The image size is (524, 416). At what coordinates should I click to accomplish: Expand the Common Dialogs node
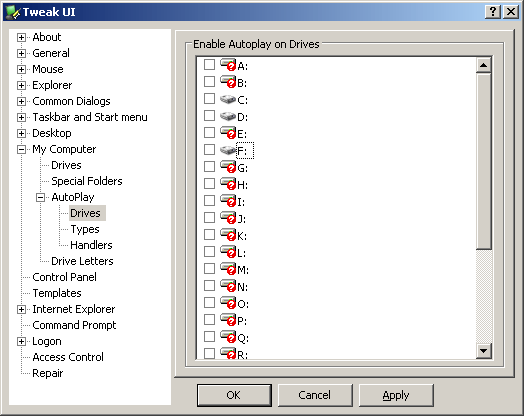(x=21, y=102)
